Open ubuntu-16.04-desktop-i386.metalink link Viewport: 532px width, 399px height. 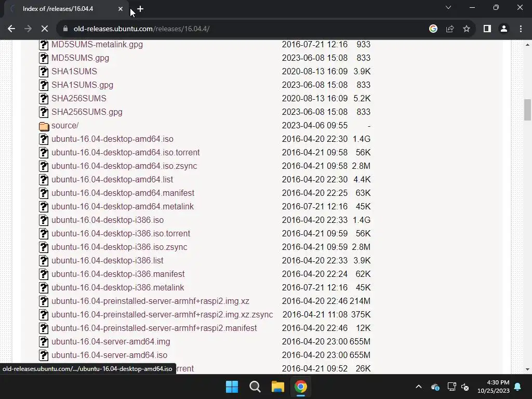(118, 288)
